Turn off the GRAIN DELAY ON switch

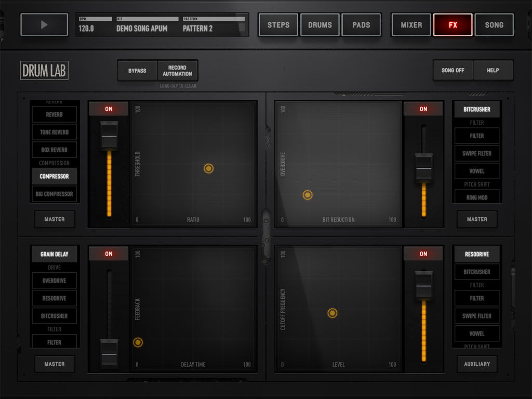click(108, 254)
